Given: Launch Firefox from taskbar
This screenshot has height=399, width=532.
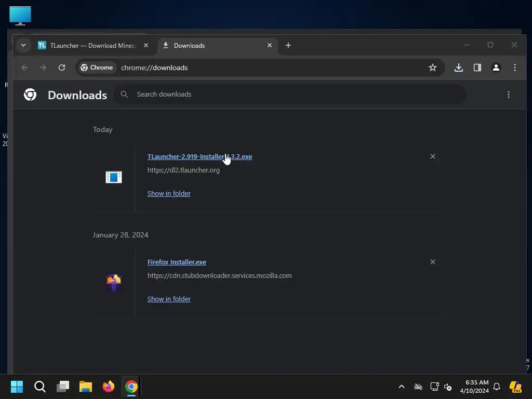Looking at the screenshot, I should [109, 387].
